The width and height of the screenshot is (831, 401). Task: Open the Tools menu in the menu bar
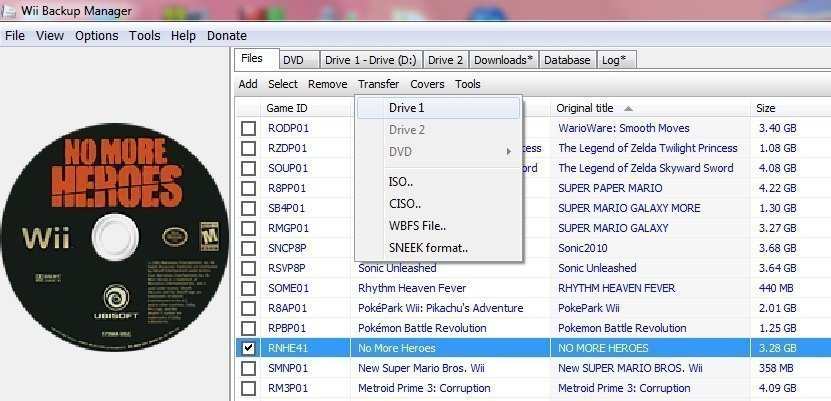click(x=145, y=35)
